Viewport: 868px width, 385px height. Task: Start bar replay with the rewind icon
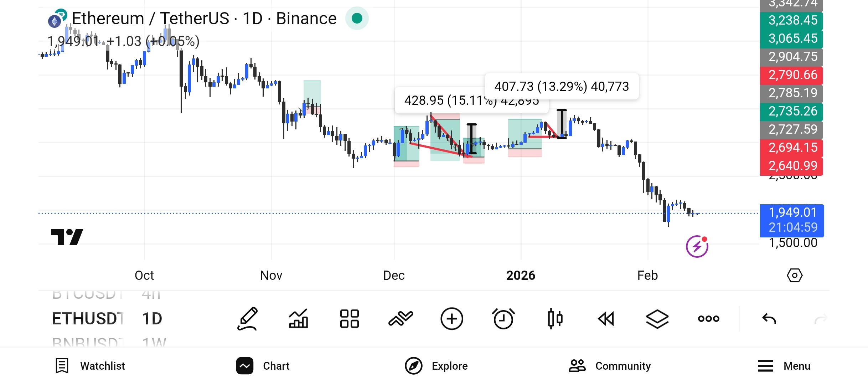606,318
